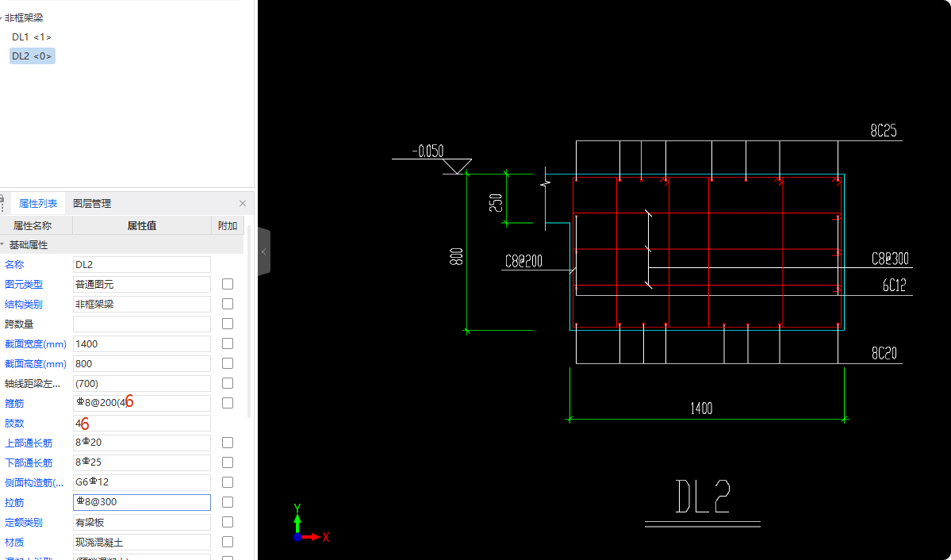This screenshot has height=560, width=951.
Task: Edit the 侧面构造筋 value G6⌀12
Action: tap(142, 482)
